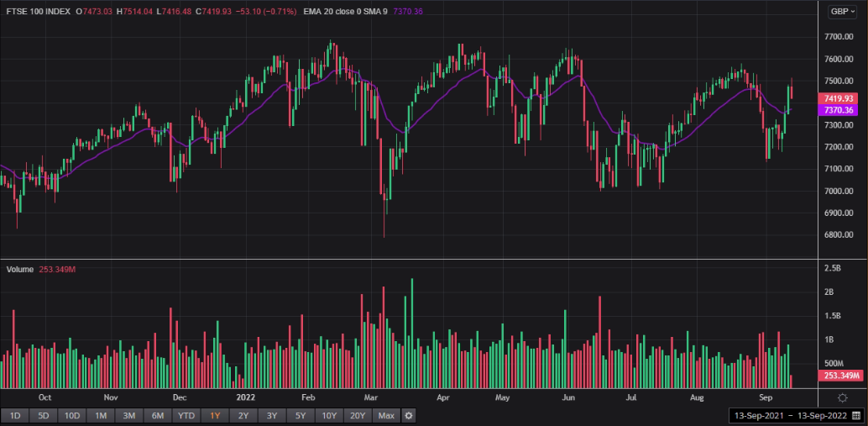Select the 10D time range

pos(72,415)
